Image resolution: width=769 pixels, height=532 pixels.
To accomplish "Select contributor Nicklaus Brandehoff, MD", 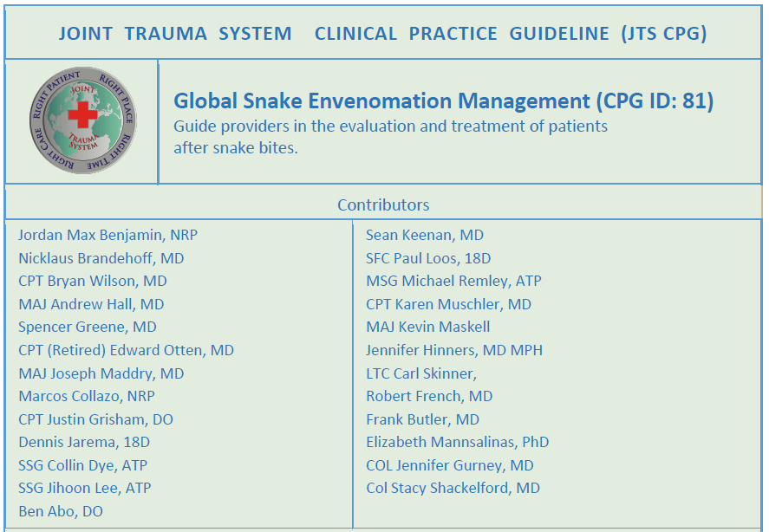I will (101, 258).
